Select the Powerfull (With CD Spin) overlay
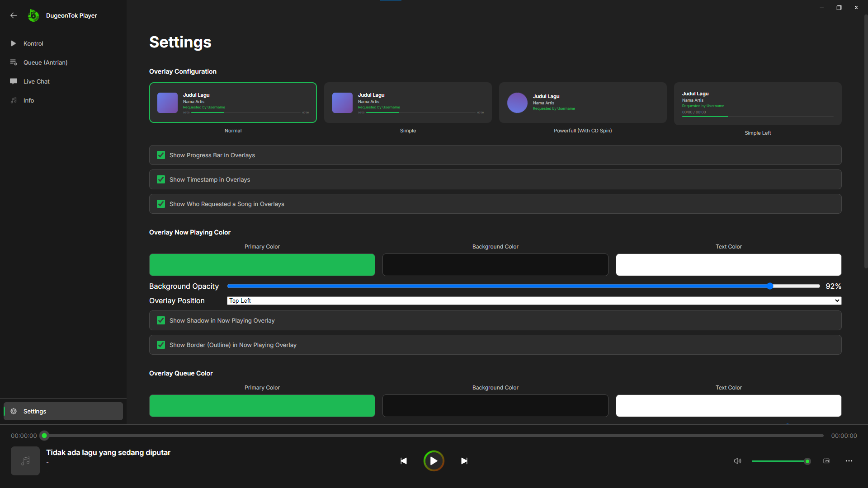Viewport: 868px width, 488px height. pyautogui.click(x=582, y=103)
